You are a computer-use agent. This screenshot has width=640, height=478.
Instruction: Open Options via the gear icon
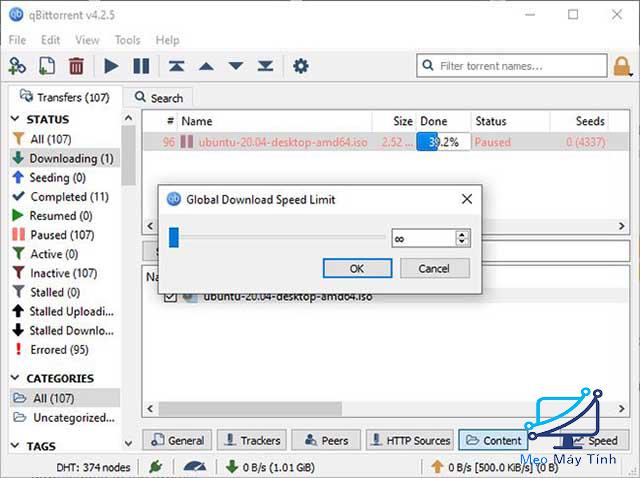click(x=301, y=66)
